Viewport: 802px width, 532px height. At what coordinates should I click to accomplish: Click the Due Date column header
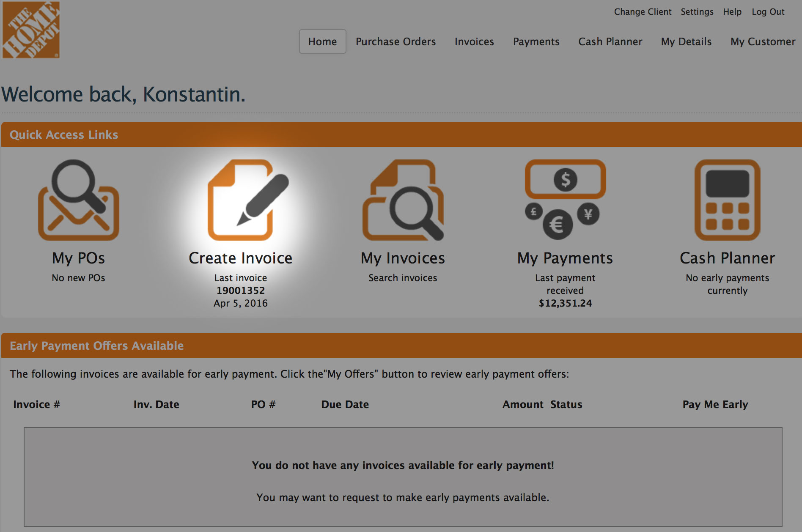click(x=345, y=404)
